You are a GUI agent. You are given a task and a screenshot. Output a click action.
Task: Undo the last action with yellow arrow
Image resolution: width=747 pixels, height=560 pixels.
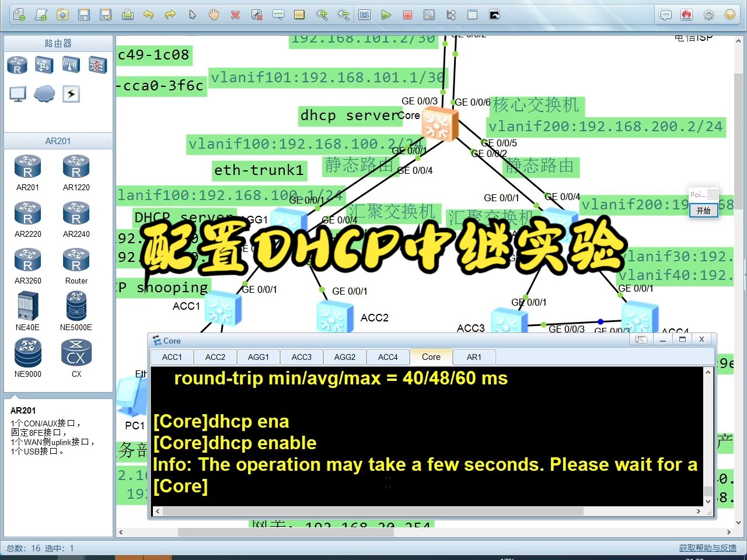(149, 15)
